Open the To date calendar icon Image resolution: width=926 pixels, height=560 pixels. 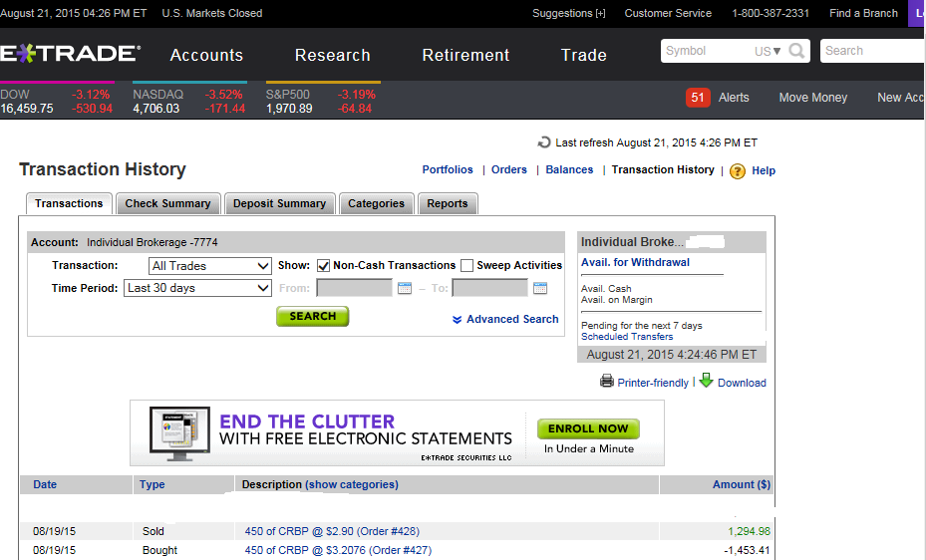[540, 288]
